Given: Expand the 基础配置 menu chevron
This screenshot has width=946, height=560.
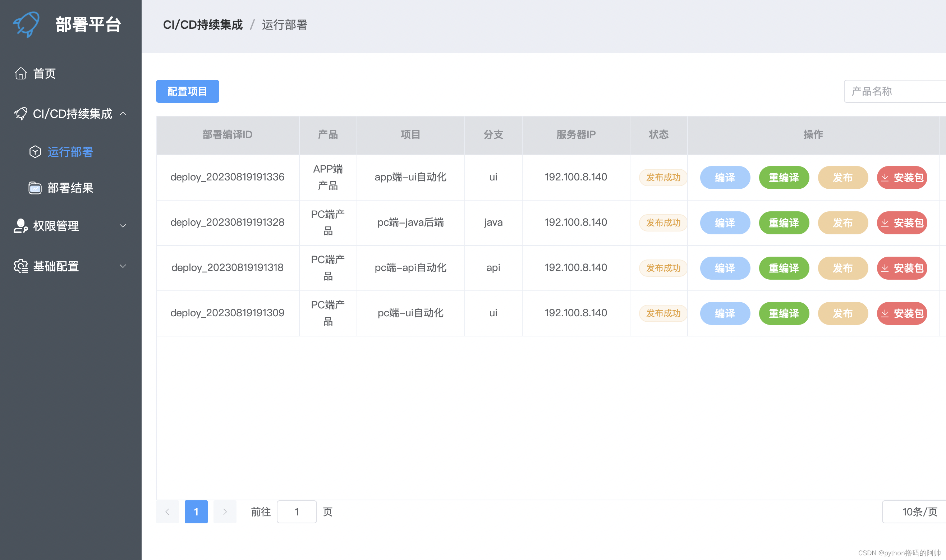Looking at the screenshot, I should click(123, 266).
